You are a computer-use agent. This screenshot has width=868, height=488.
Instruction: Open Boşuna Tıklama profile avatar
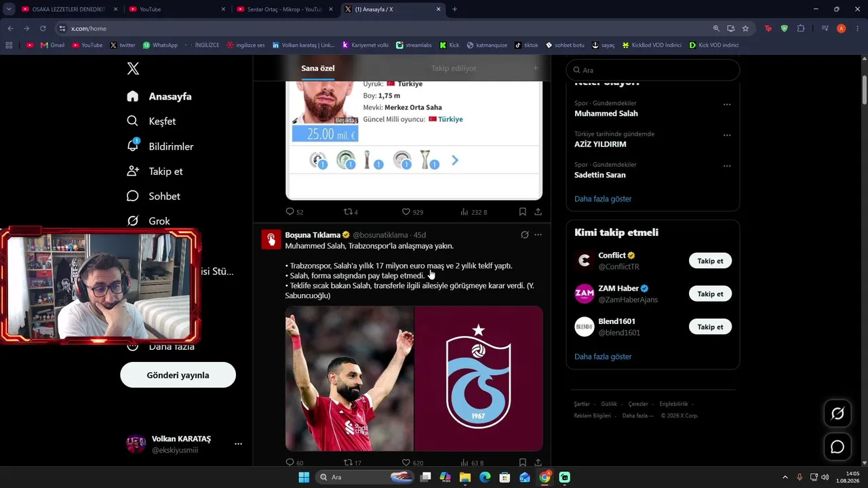pyautogui.click(x=271, y=239)
